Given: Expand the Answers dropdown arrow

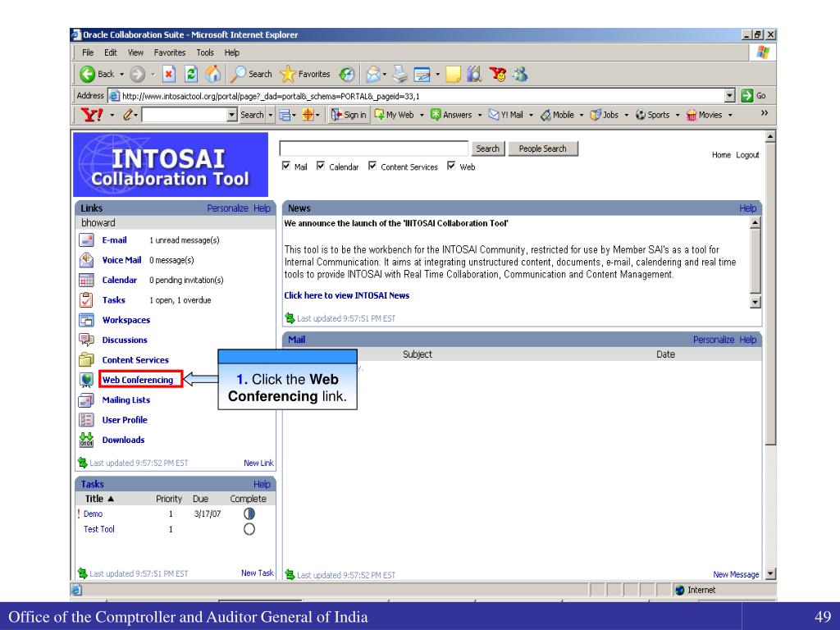Looking at the screenshot, I should point(479,115).
